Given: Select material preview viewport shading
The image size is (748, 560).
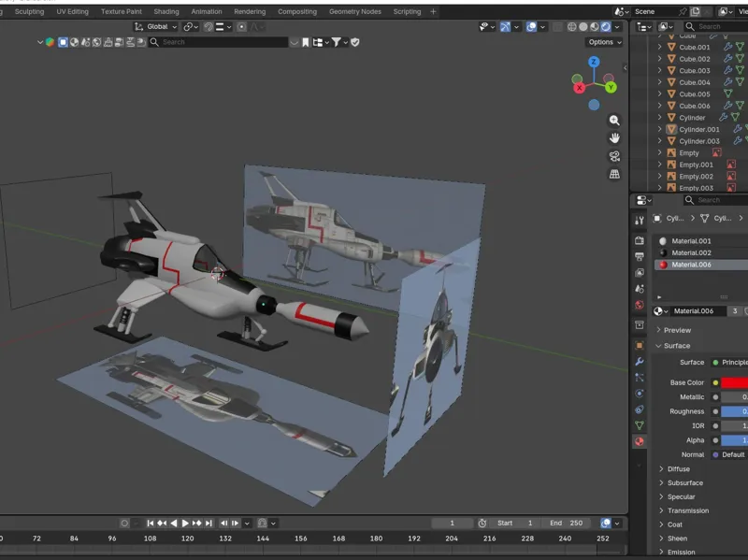Looking at the screenshot, I should 595,27.
